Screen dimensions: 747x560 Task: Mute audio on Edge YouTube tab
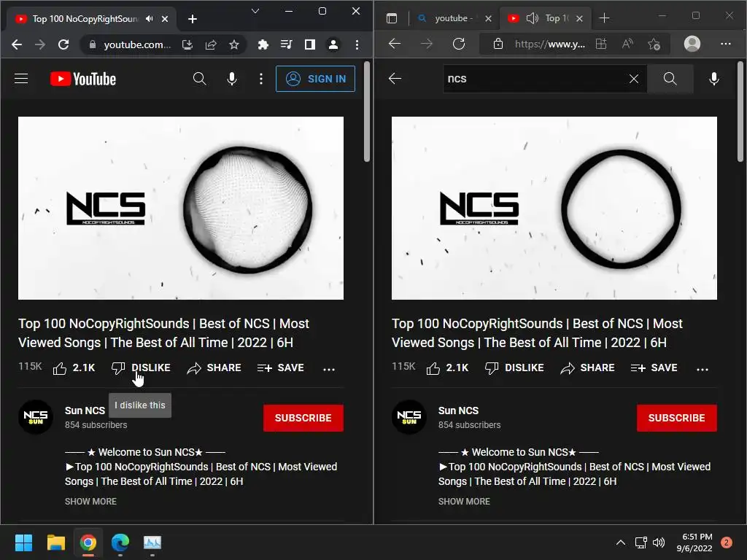click(532, 18)
